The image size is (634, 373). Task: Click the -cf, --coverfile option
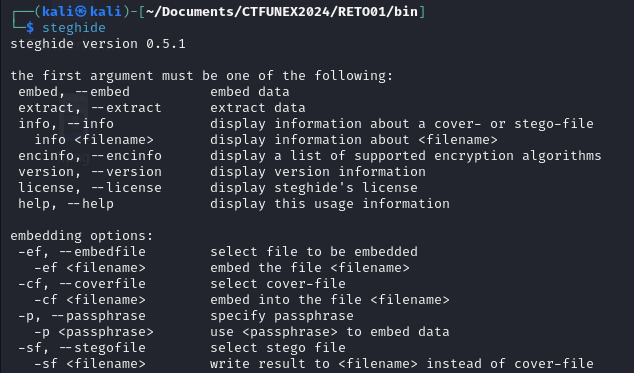point(82,284)
